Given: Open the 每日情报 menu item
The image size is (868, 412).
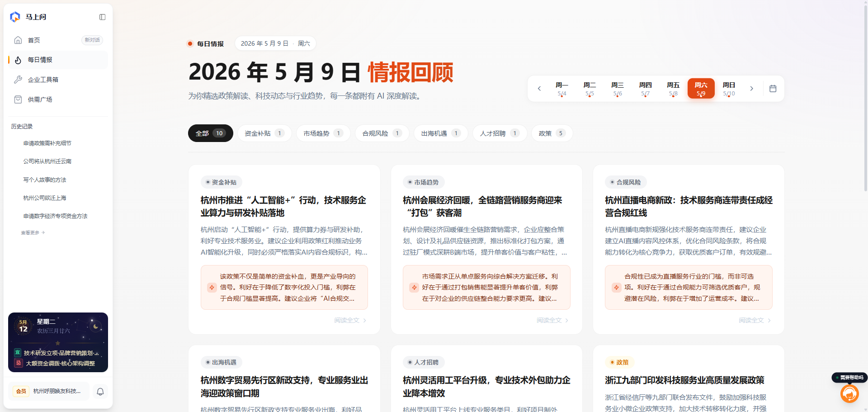Looking at the screenshot, I should (58, 60).
